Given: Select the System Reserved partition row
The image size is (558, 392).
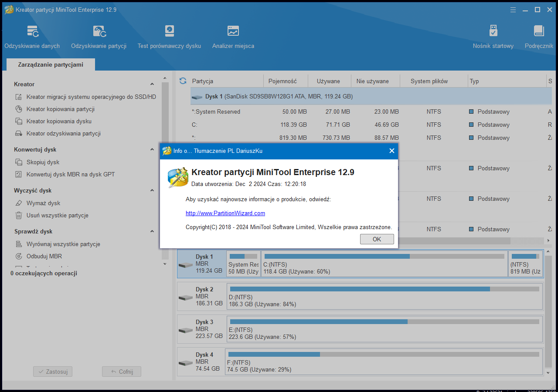Looking at the screenshot, I should [x=371, y=112].
